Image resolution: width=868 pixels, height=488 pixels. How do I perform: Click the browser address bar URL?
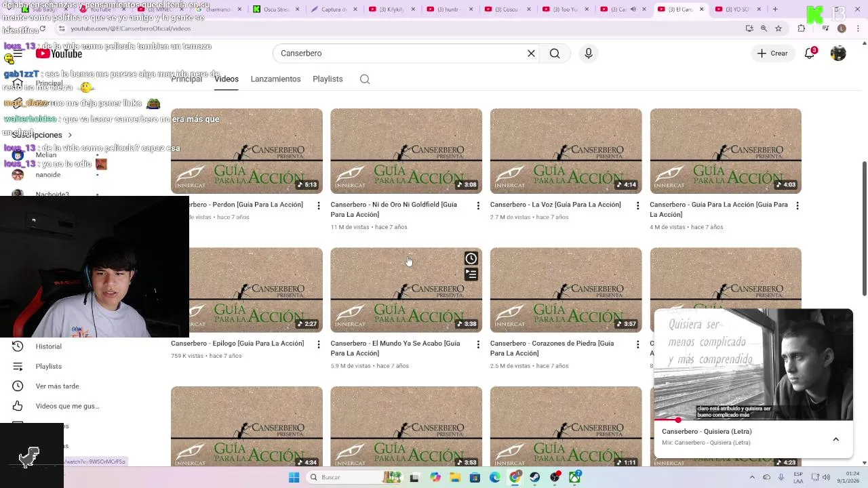[130, 28]
